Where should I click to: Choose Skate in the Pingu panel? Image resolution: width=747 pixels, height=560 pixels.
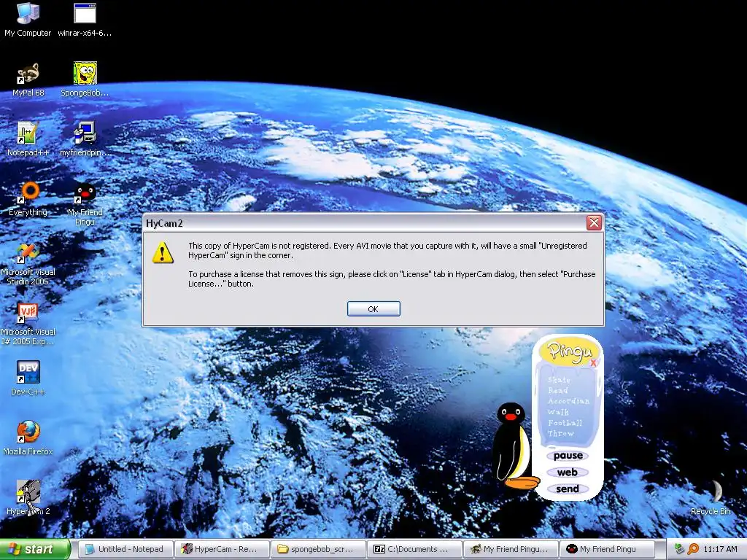(559, 380)
